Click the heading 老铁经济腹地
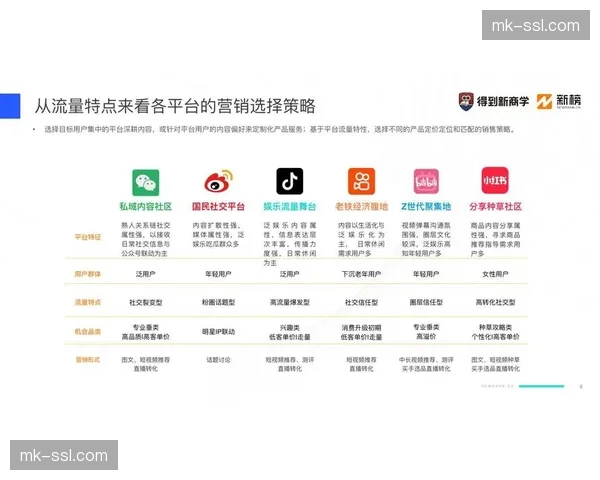Image resolution: width=600 pixels, height=480 pixels. 361,207
